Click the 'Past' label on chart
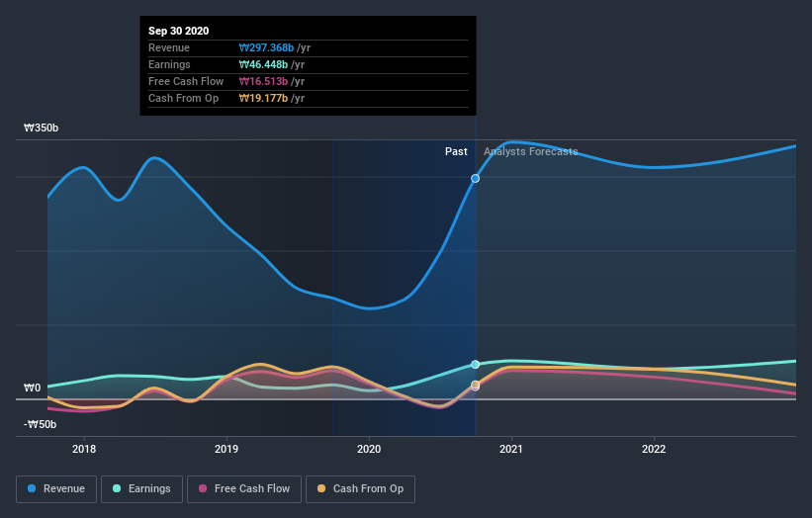 pyautogui.click(x=456, y=151)
